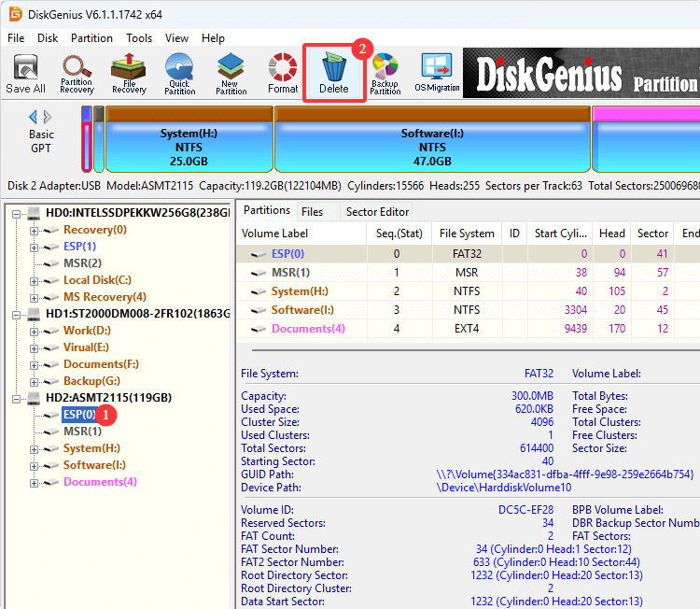
Task: Click the Start Cylinder column header
Action: (x=560, y=234)
